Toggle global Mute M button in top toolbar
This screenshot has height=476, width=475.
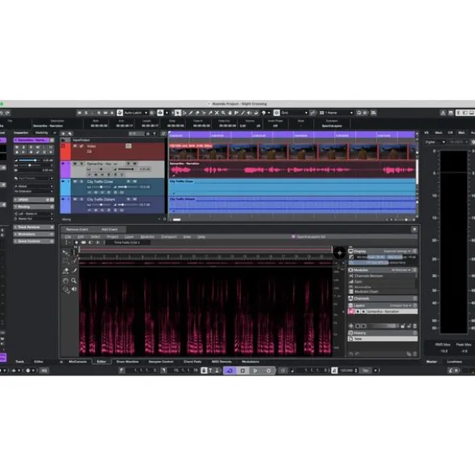pyautogui.click(x=80, y=113)
